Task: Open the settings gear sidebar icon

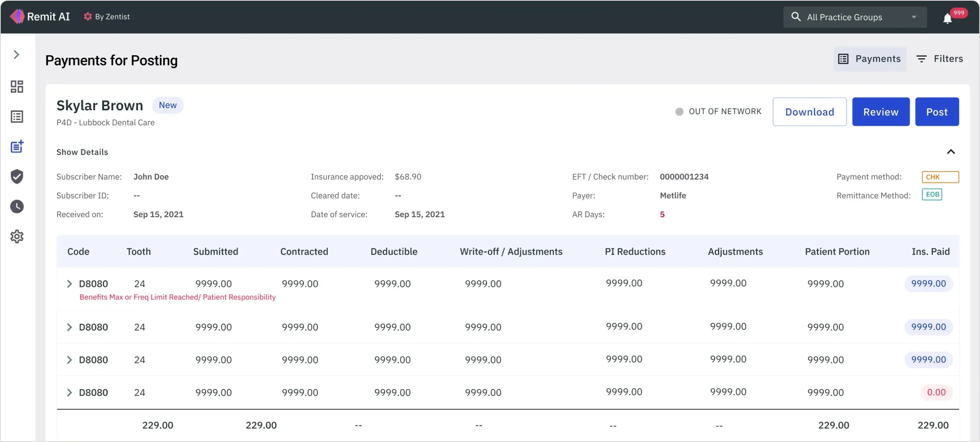Action: (x=17, y=236)
